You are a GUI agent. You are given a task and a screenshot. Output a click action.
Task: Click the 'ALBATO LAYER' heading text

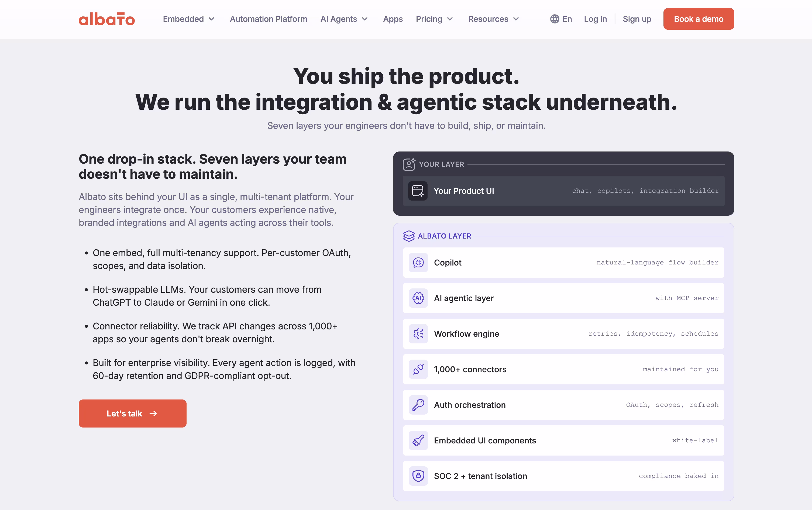445,236
